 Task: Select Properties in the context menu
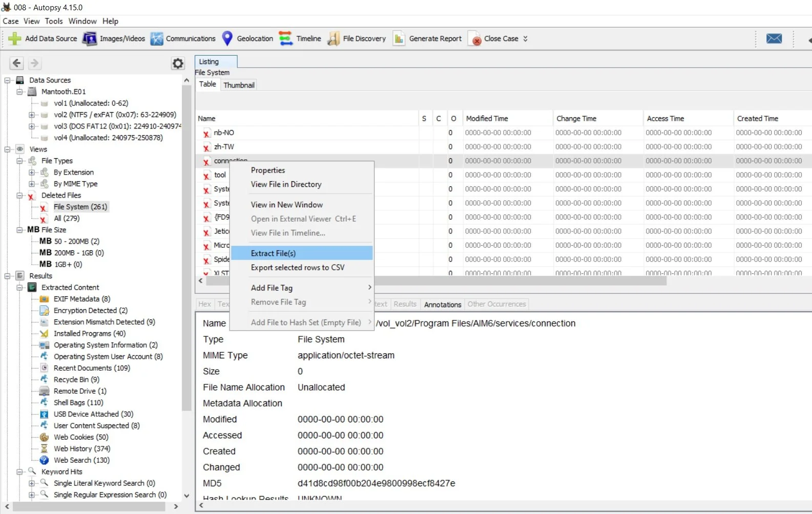[302, 170]
